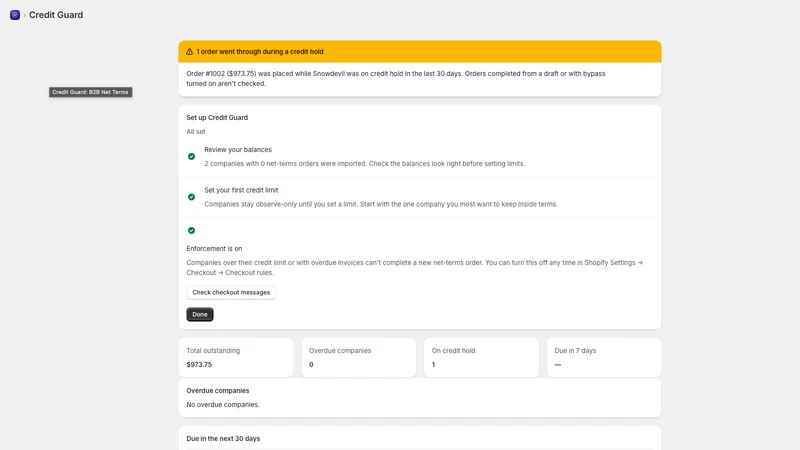This screenshot has height=450, width=800.
Task: Click the Credit Guard: B2B Net Terms tooltip label
Action: pos(90,92)
